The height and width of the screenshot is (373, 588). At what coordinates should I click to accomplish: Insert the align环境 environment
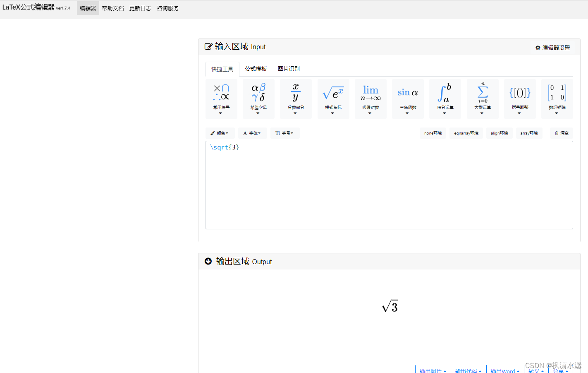coord(499,133)
